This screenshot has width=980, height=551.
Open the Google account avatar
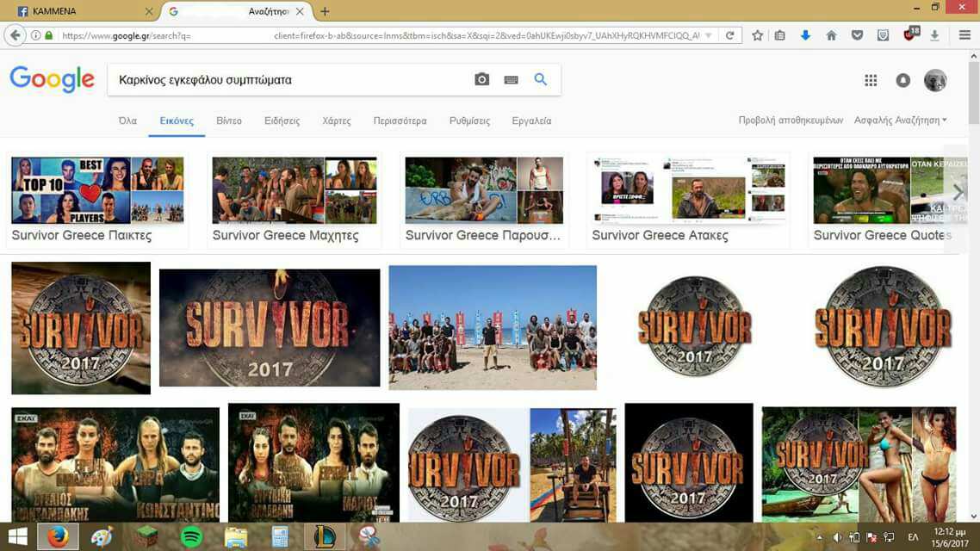(935, 80)
